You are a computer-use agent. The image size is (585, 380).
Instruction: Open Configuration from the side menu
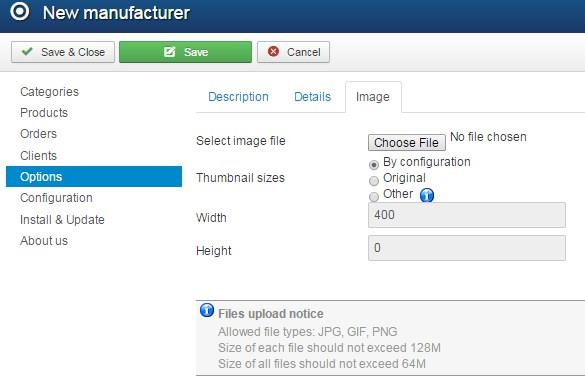tap(56, 198)
